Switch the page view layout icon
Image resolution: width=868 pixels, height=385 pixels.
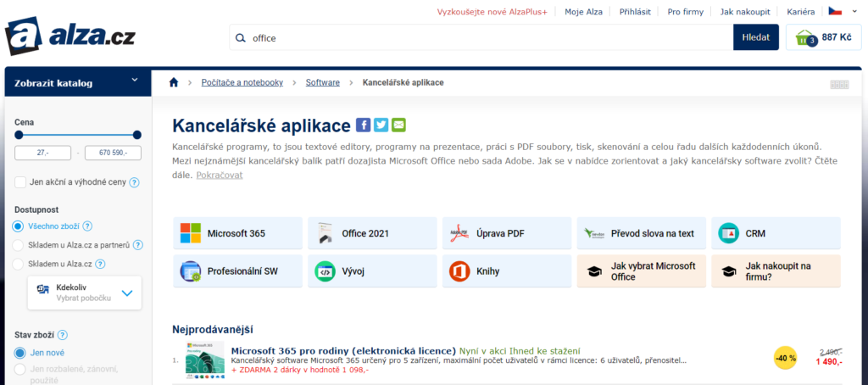840,85
